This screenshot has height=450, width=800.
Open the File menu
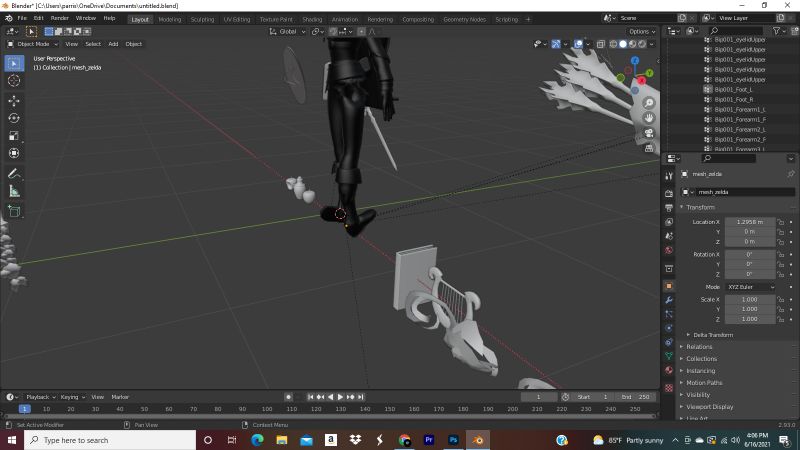point(22,18)
